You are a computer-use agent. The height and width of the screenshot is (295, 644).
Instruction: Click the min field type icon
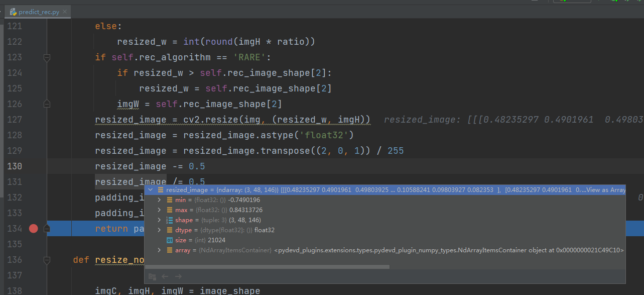pyautogui.click(x=169, y=200)
